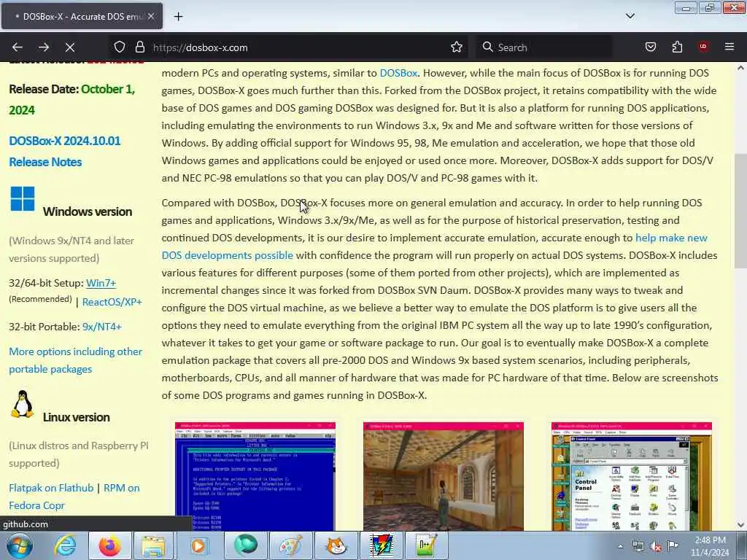Open the uBlock Origin extension icon
Viewport: 747px width, 560px height.
(x=703, y=47)
